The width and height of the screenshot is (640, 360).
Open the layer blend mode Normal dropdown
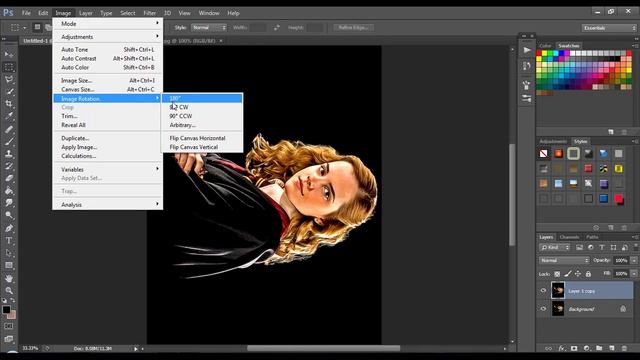tap(564, 260)
